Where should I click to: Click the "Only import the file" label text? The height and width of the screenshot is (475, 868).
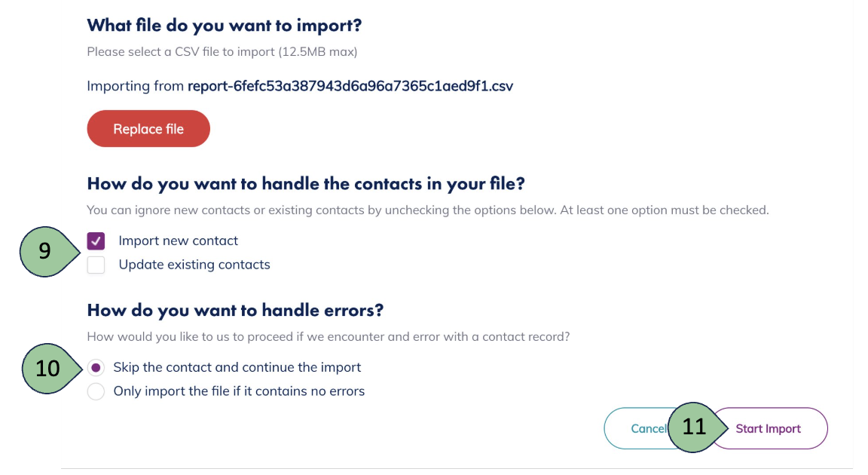click(238, 391)
